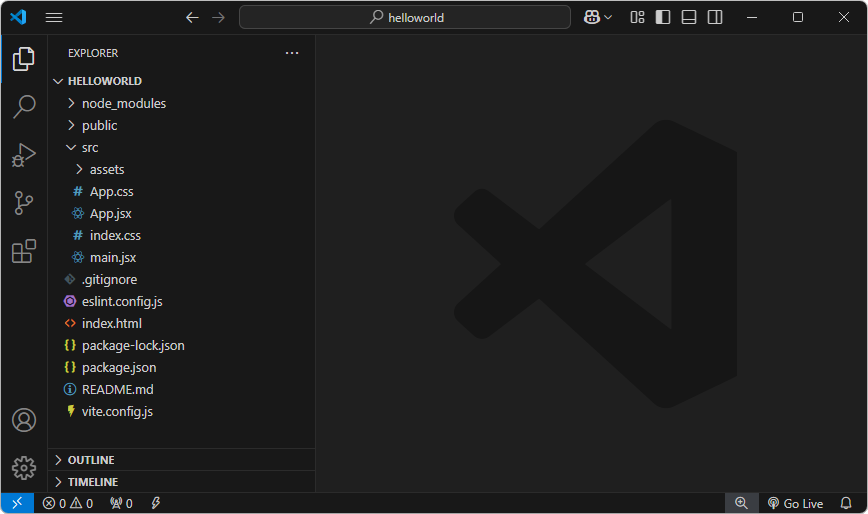Open the App.jsx file
868x514 pixels.
tap(182, 214)
